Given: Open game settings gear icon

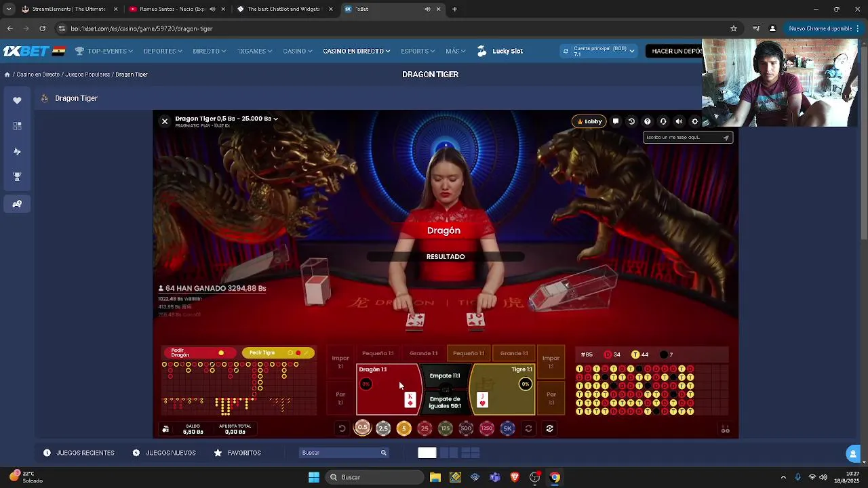Looking at the screenshot, I should click(694, 121).
